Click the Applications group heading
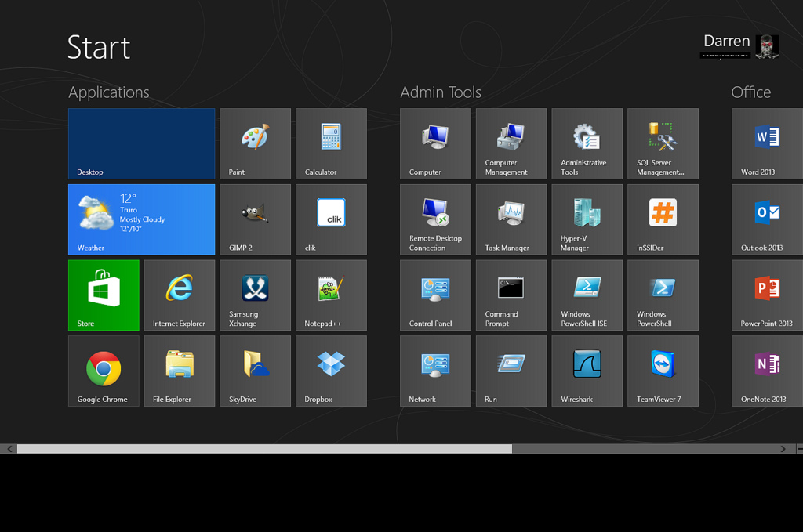Screen dimensions: 803x532 click(x=108, y=92)
